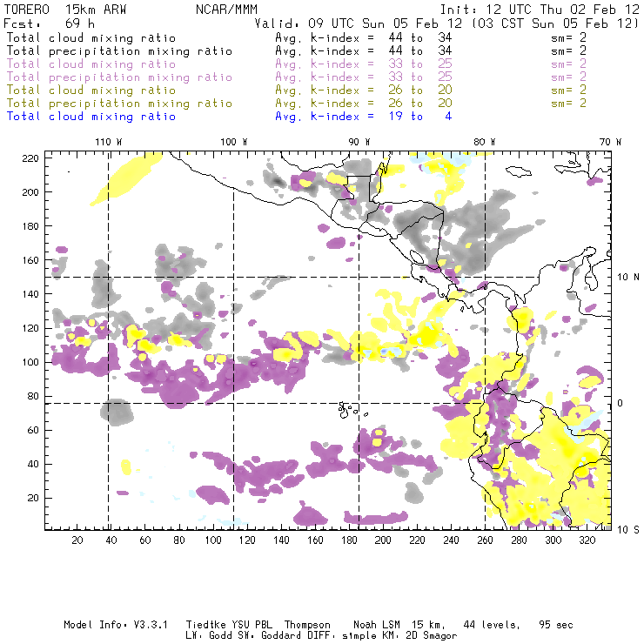The height and width of the screenshot is (644, 644).
Task: Click the 'NCAR/MMM' header label
Action: click(226, 10)
